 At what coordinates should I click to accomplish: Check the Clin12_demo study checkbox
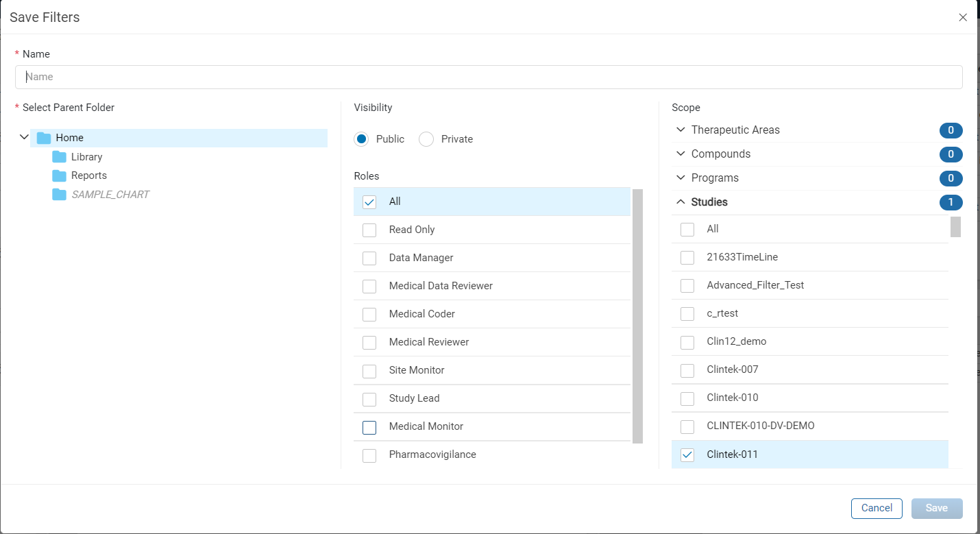tap(687, 342)
